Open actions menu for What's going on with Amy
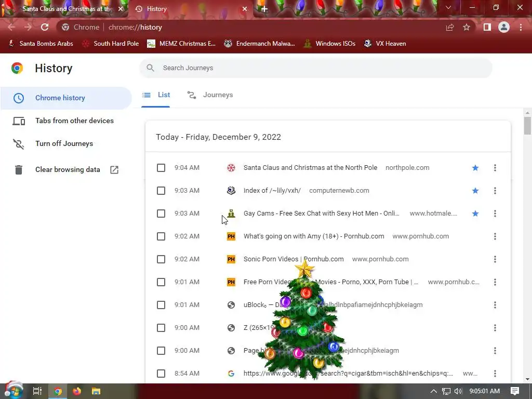532x399 pixels. coord(495,236)
